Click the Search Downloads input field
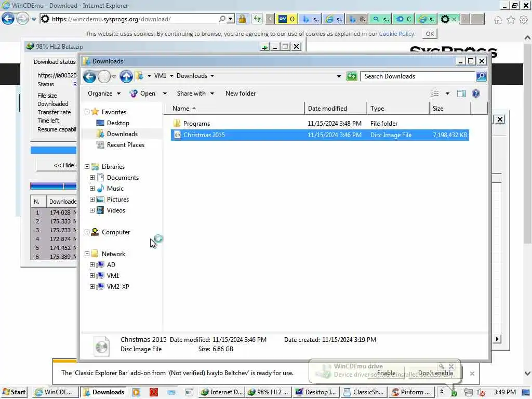This screenshot has height=399, width=532. (418, 76)
